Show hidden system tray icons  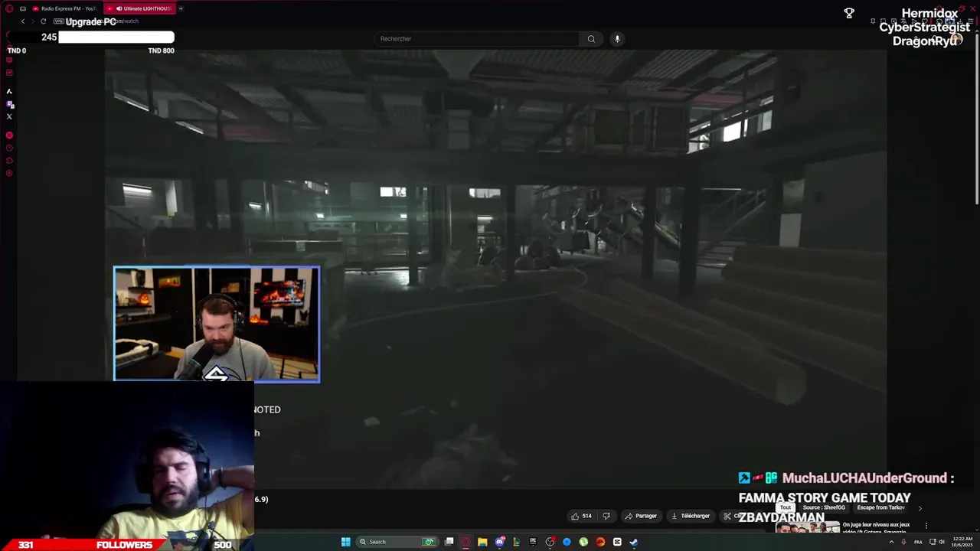(891, 542)
